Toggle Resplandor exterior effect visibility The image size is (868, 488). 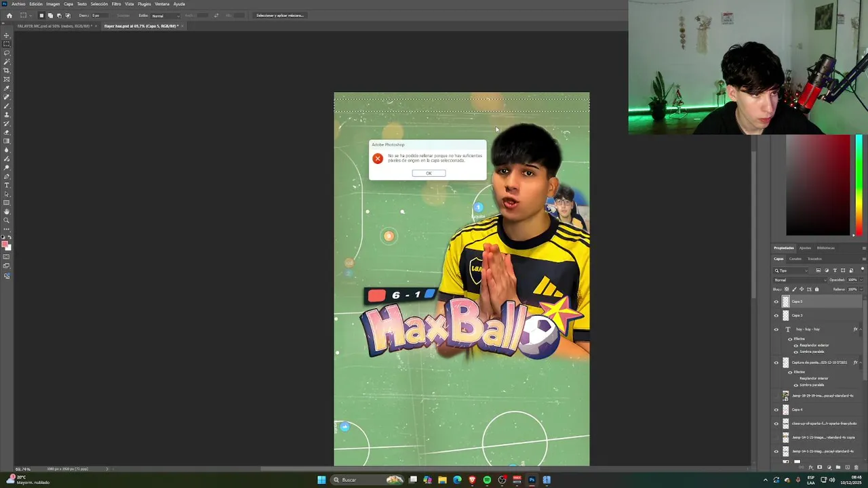pyautogui.click(x=795, y=345)
